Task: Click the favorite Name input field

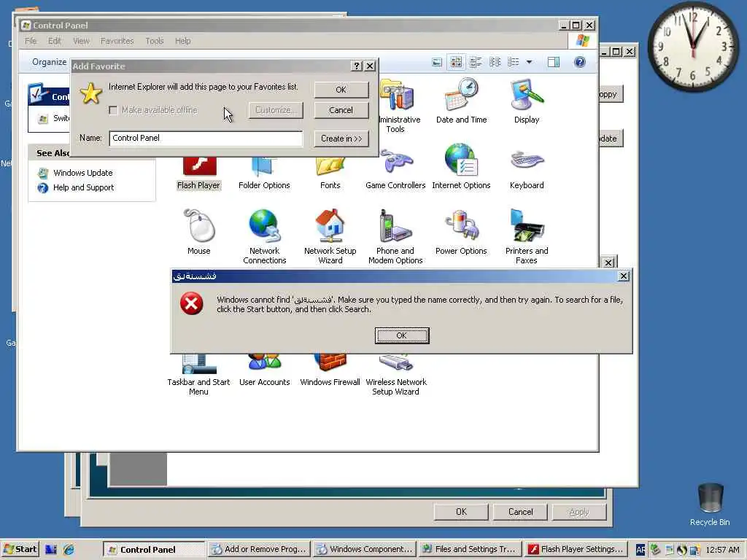Action: pos(206,139)
